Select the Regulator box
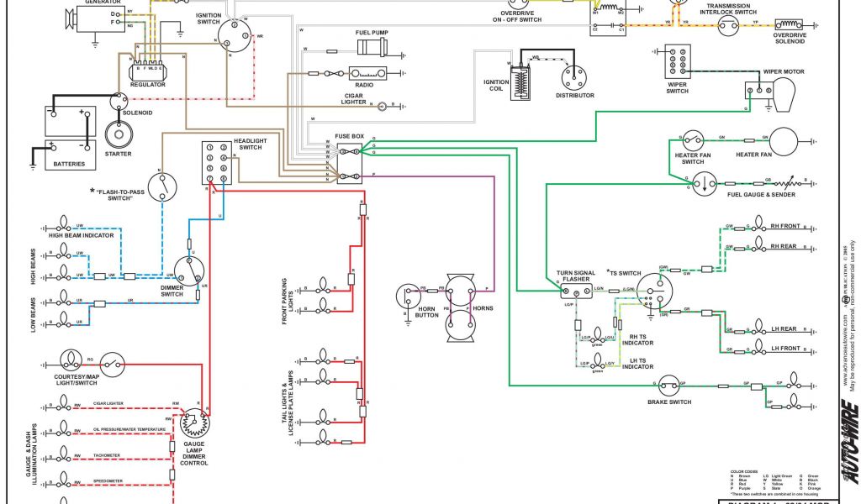Screen dimensions: 861x504 tap(147, 69)
